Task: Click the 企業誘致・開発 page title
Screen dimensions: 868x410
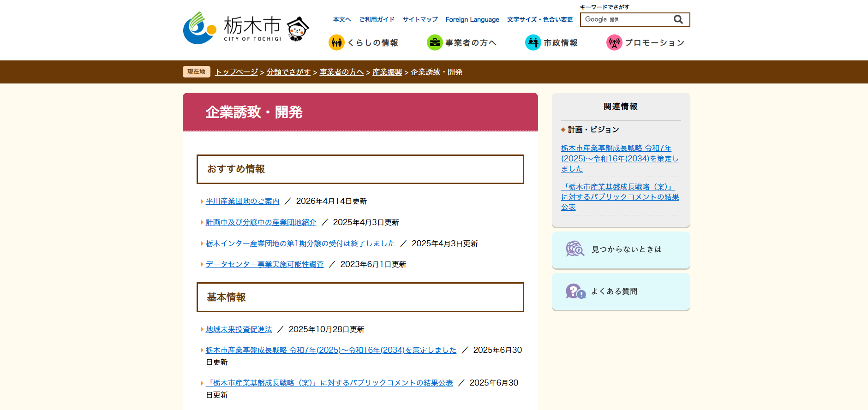Action: [x=254, y=112]
